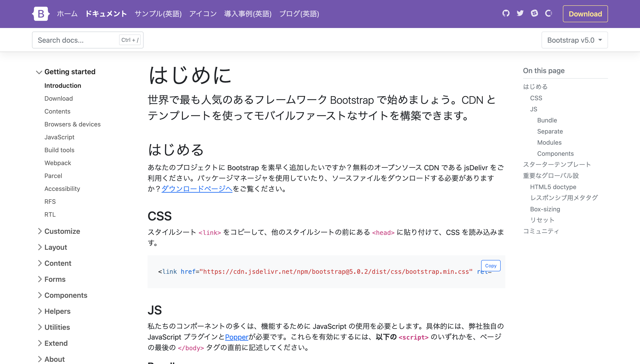640x364 pixels.
Task: Collapse the Getting started sidebar section
Action: coord(66,72)
